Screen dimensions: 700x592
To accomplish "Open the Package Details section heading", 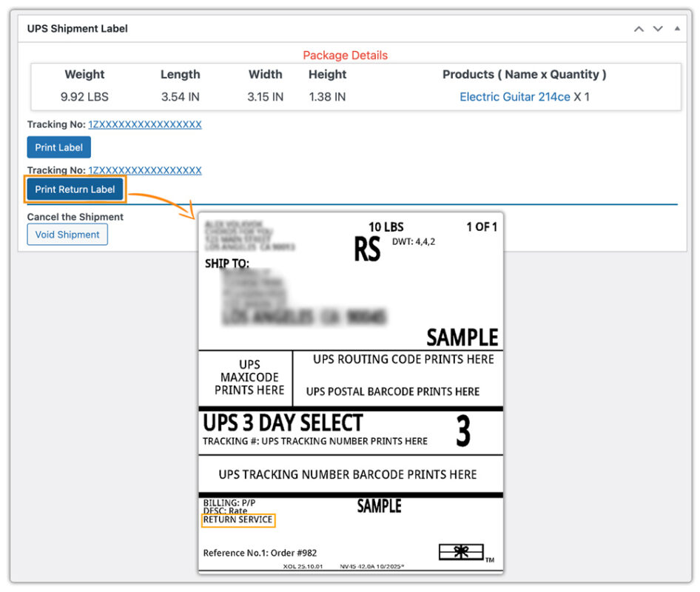I will click(346, 55).
